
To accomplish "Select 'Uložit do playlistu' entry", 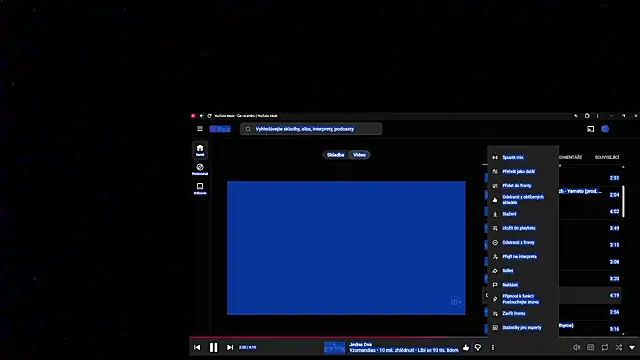I will 523,228.
